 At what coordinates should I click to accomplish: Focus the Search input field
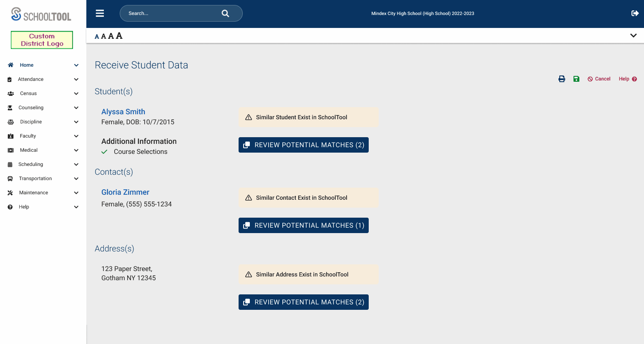tap(171, 13)
